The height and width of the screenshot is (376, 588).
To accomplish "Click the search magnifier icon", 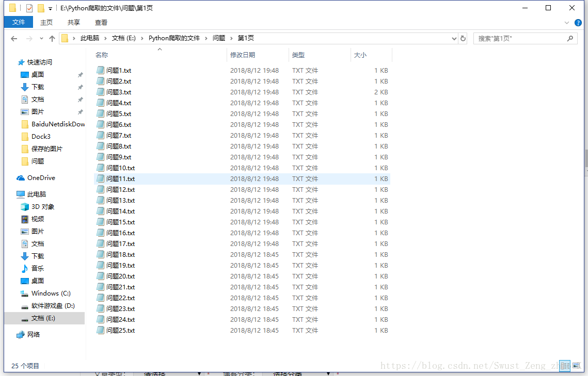I will click(570, 39).
